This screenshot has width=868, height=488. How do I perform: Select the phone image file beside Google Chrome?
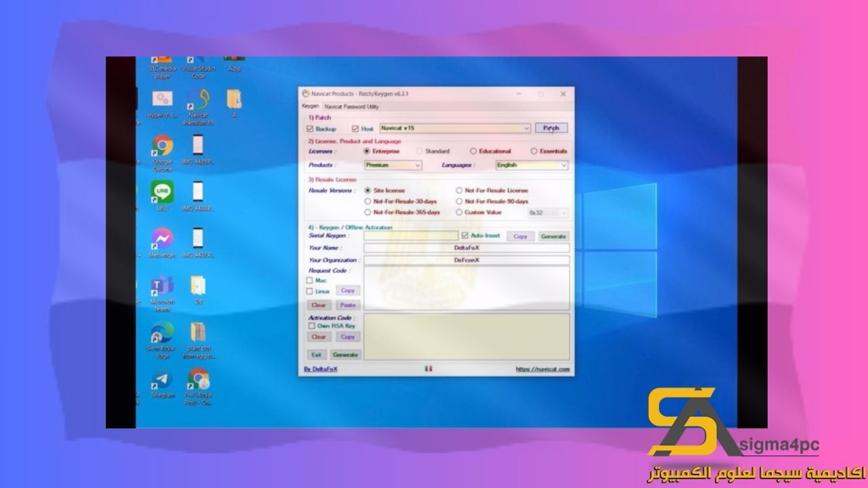coord(198,150)
